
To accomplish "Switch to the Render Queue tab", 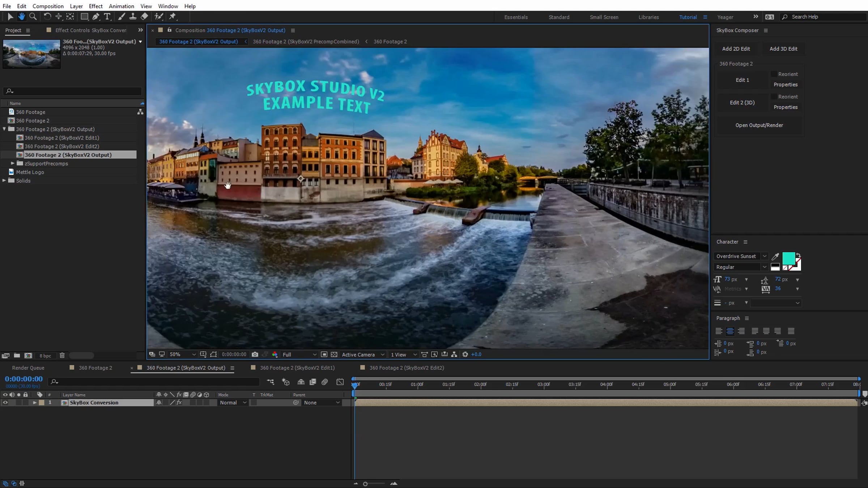I will pyautogui.click(x=28, y=368).
